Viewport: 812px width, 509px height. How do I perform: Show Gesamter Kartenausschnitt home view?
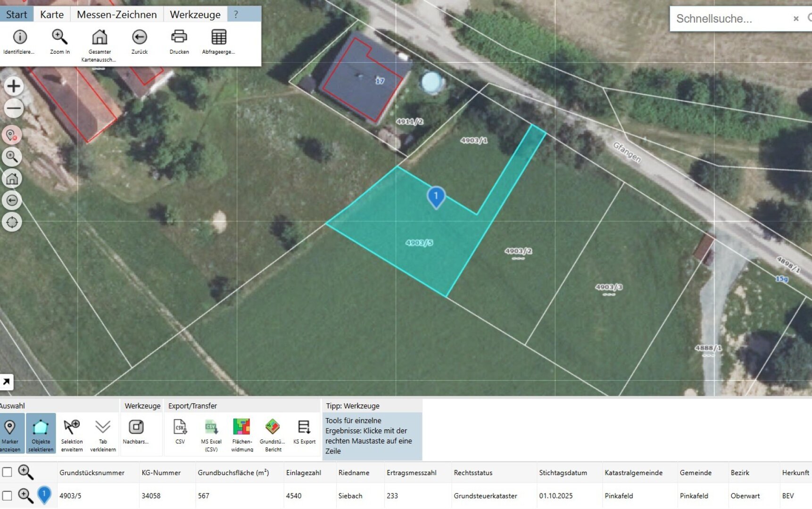pyautogui.click(x=99, y=38)
